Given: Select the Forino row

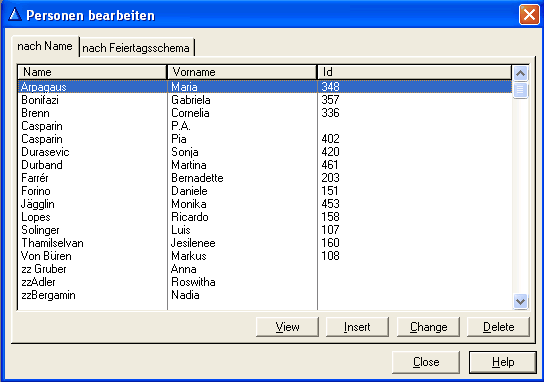Looking at the screenshot, I should [265, 191].
